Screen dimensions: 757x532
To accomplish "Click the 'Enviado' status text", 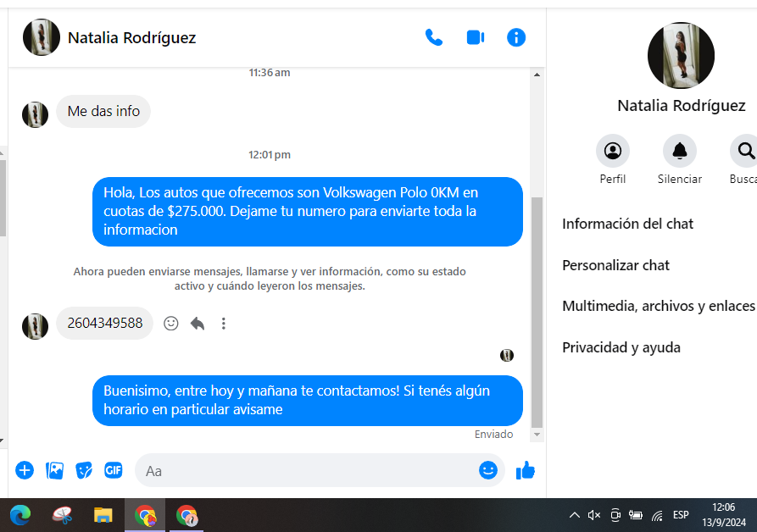I will click(493, 434).
